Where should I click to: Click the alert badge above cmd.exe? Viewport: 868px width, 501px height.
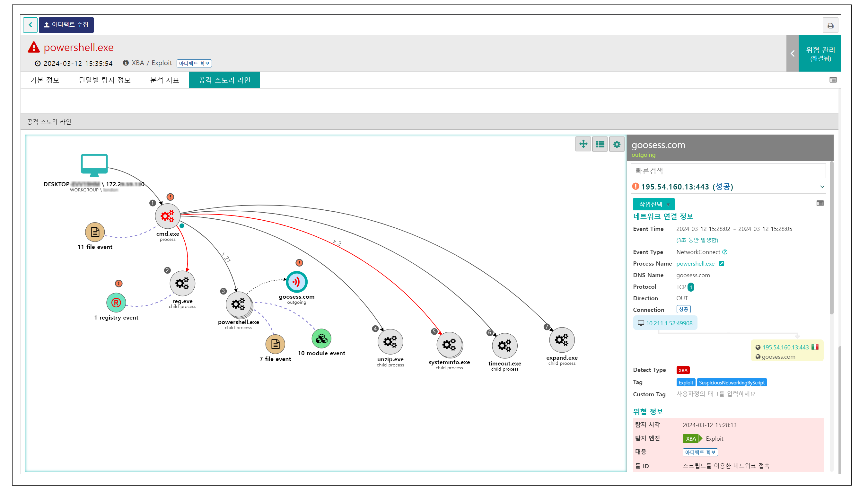(170, 197)
